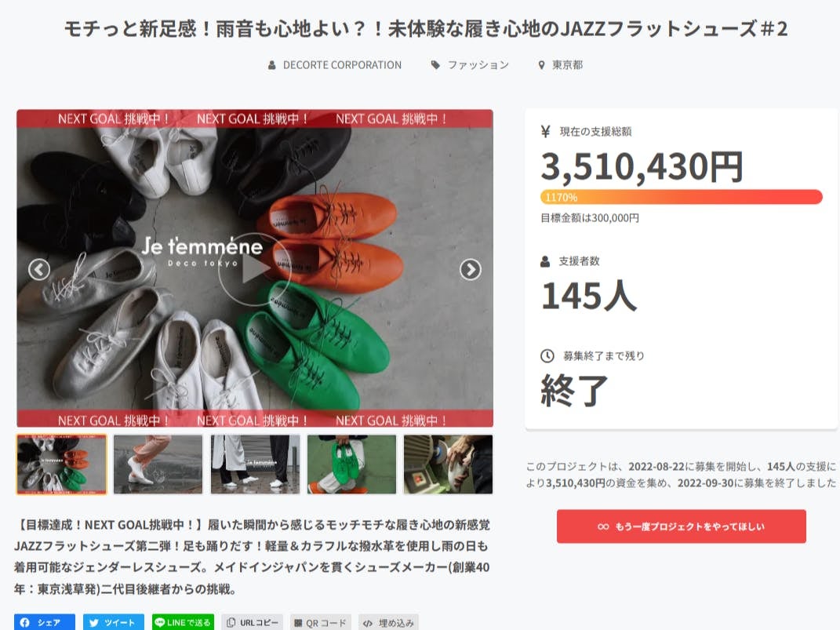Viewport: 840px width, 630px height.
Task: Go to previous slide arrow
Action: click(x=39, y=269)
